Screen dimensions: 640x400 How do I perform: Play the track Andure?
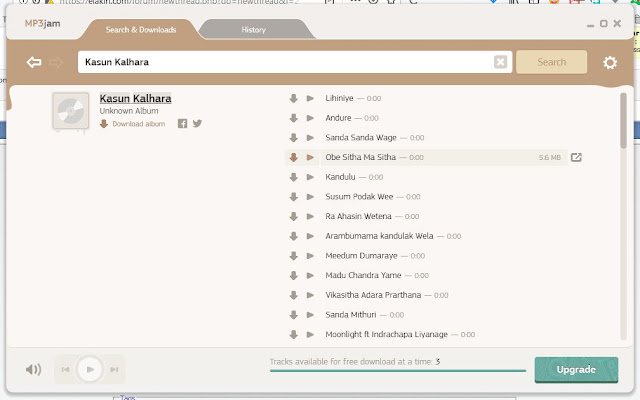[310, 118]
